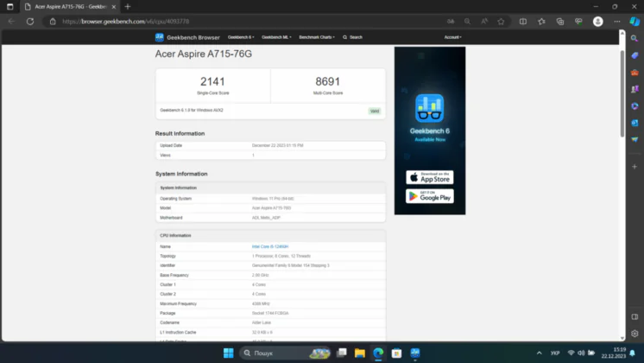Viewport: 644px width, 363px height.
Task: View site information via the lock icon
Action: click(53, 22)
